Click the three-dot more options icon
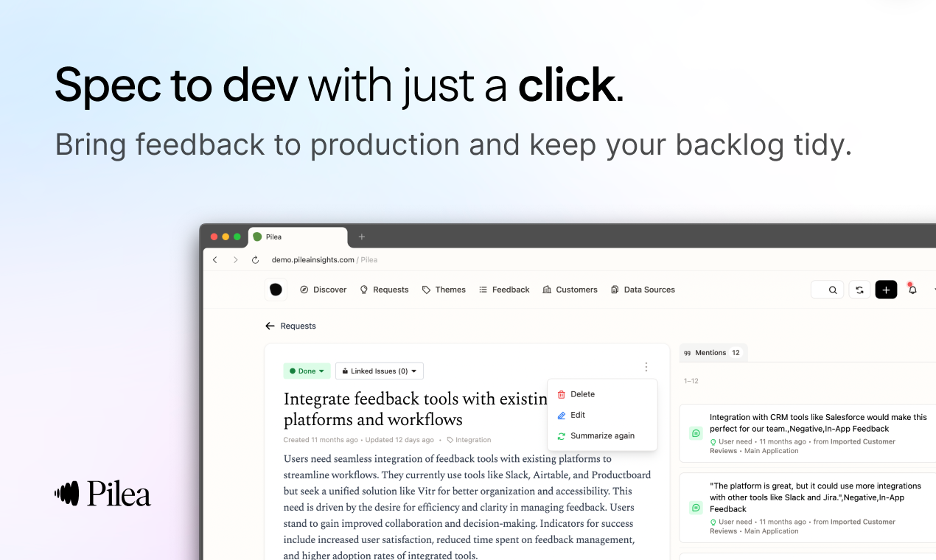The height and width of the screenshot is (560, 936). pos(646,366)
